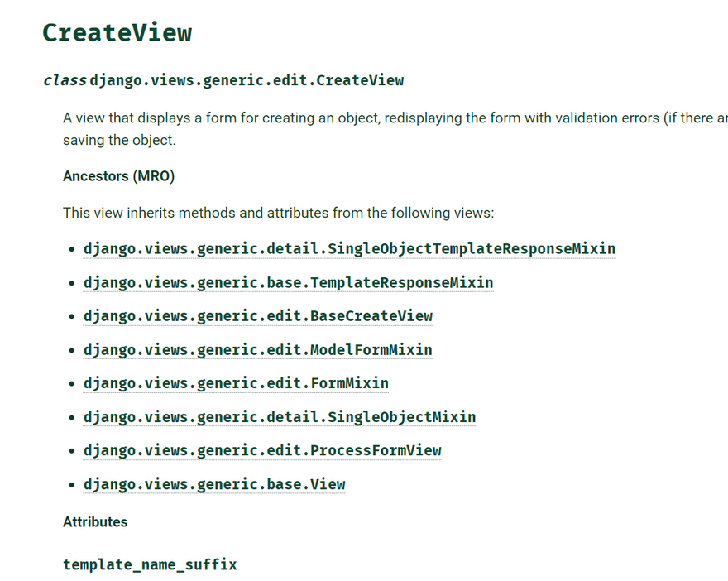This screenshot has height=581, width=728.
Task: Click the bullet beside the FormMixin entry
Action: (x=71, y=384)
